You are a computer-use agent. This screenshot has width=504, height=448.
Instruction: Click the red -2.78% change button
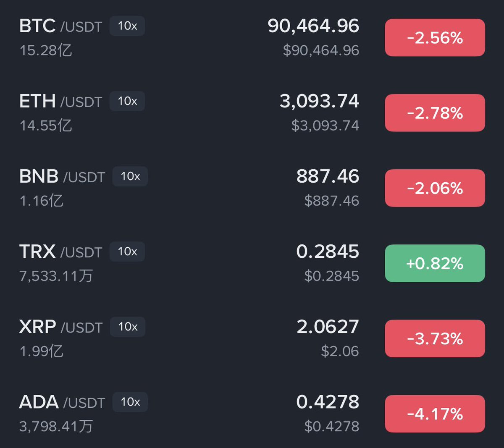(435, 113)
